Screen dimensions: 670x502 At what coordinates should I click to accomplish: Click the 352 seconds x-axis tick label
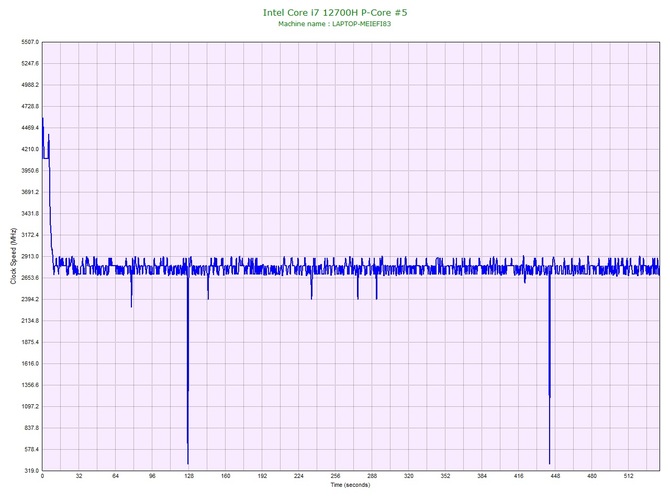point(445,476)
